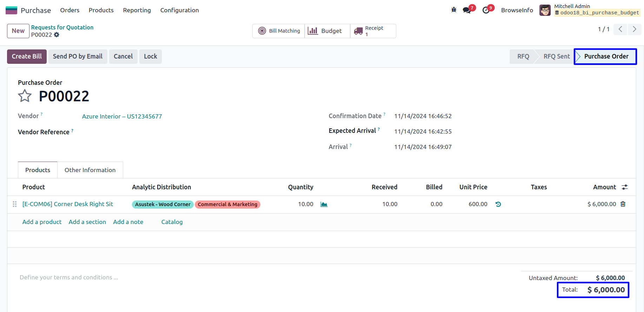Go to the next record arrow

(x=634, y=29)
